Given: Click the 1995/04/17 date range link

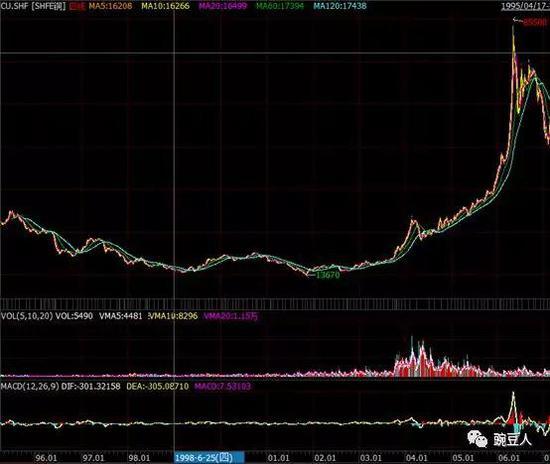Looking at the screenshot, I should (x=525, y=6).
